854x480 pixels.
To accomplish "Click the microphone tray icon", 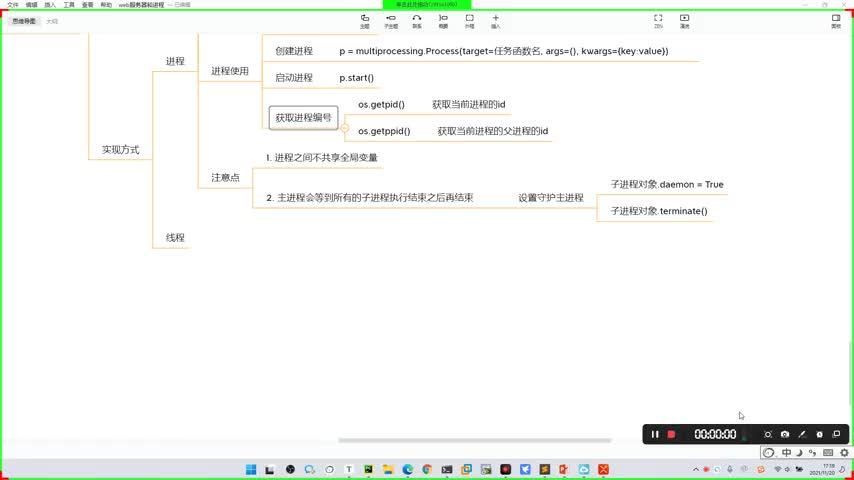I will pyautogui.click(x=730, y=469).
